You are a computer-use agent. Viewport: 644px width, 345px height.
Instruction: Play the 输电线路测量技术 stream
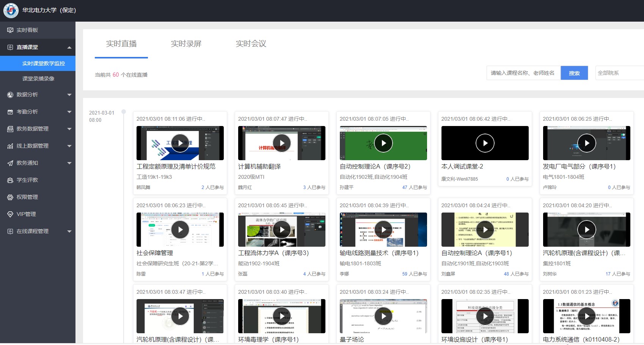(x=383, y=230)
